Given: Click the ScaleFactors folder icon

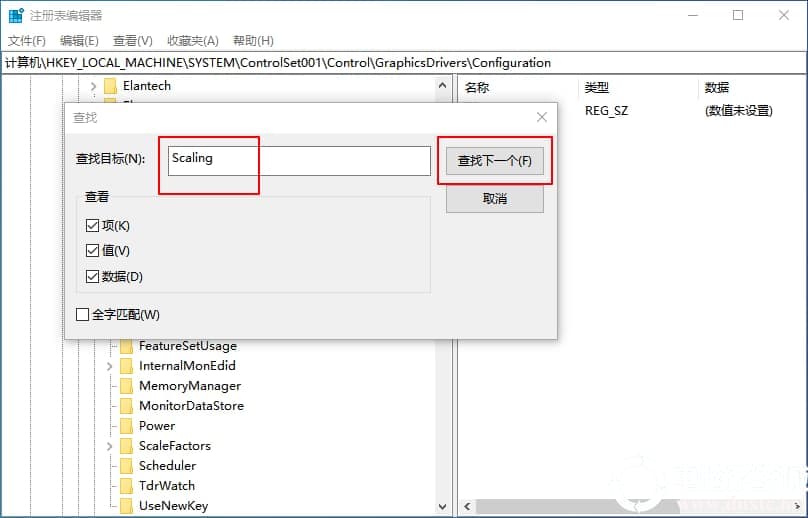Looking at the screenshot, I should [x=126, y=446].
